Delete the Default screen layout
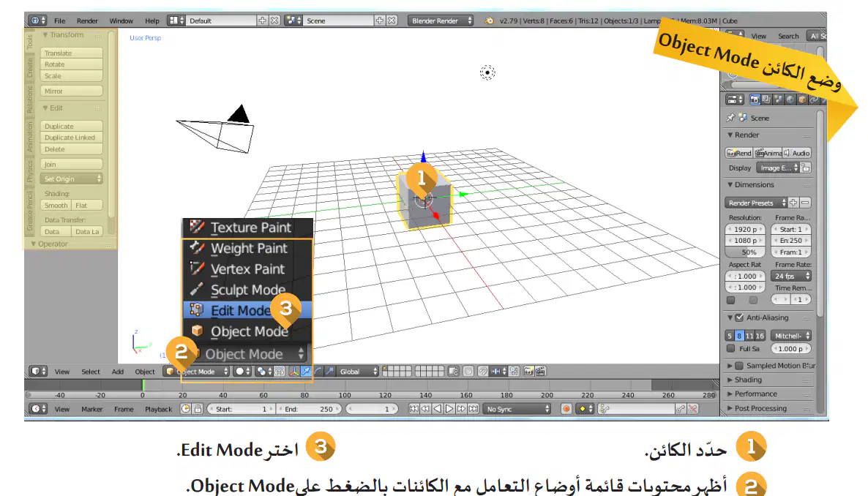The image size is (868, 496). click(274, 20)
